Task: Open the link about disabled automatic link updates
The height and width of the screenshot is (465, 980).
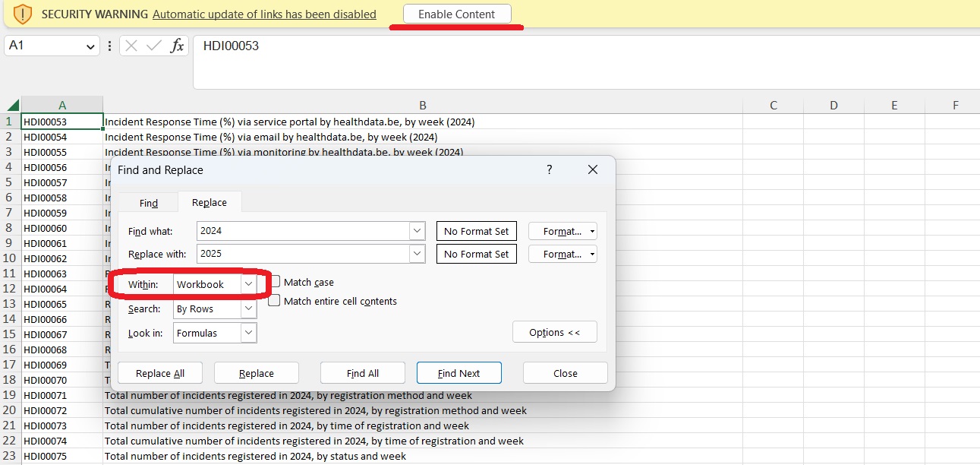Action: point(264,14)
